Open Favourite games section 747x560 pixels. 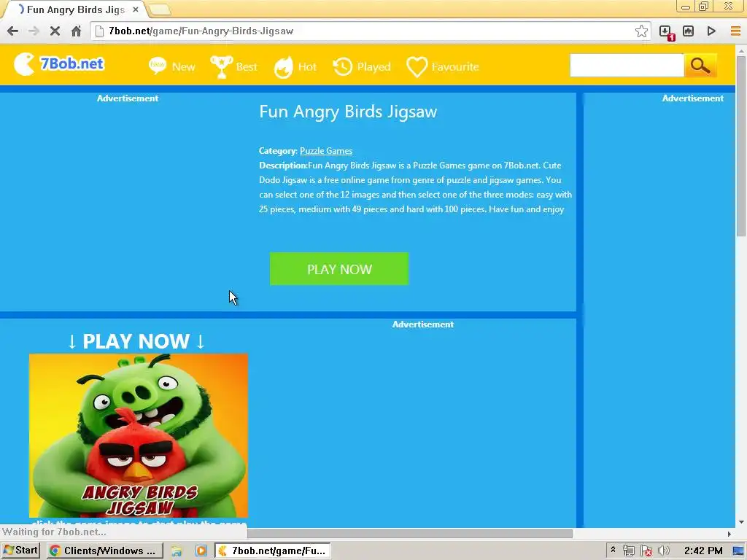click(443, 66)
